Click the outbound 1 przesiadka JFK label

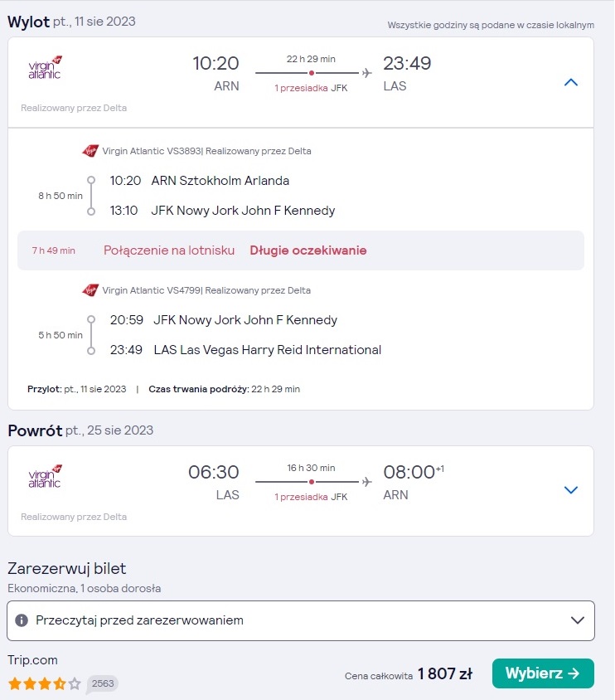(311, 88)
